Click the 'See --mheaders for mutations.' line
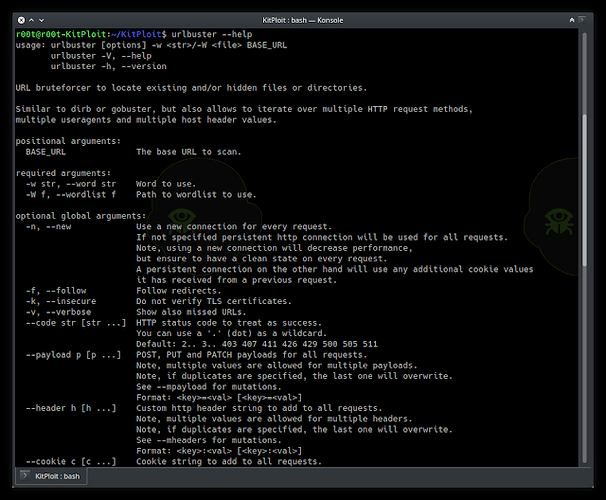 (209, 440)
